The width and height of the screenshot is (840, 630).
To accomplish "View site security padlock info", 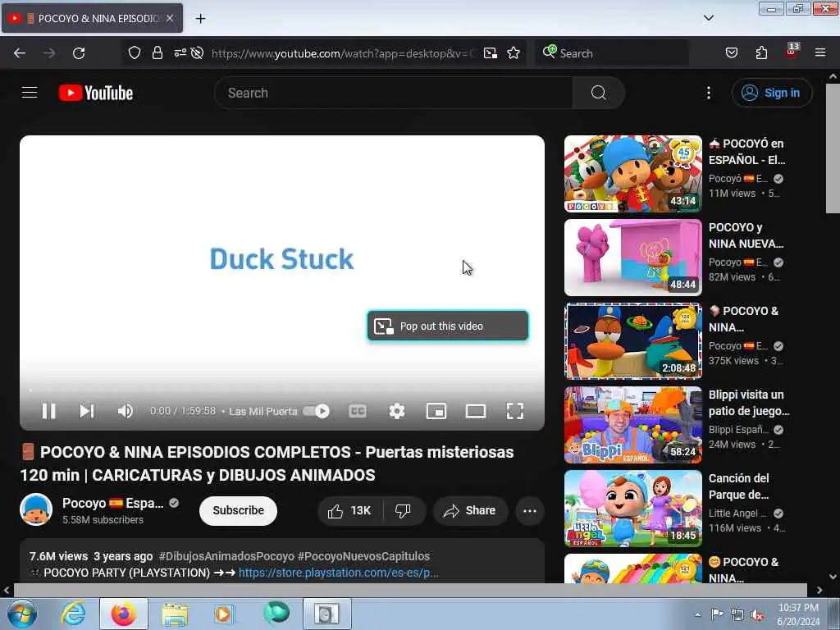I will click(157, 53).
